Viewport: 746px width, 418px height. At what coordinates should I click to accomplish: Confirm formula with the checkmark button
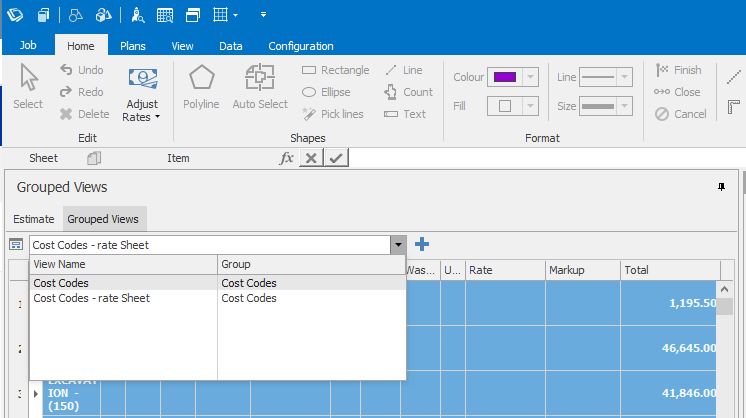pyautogui.click(x=337, y=158)
